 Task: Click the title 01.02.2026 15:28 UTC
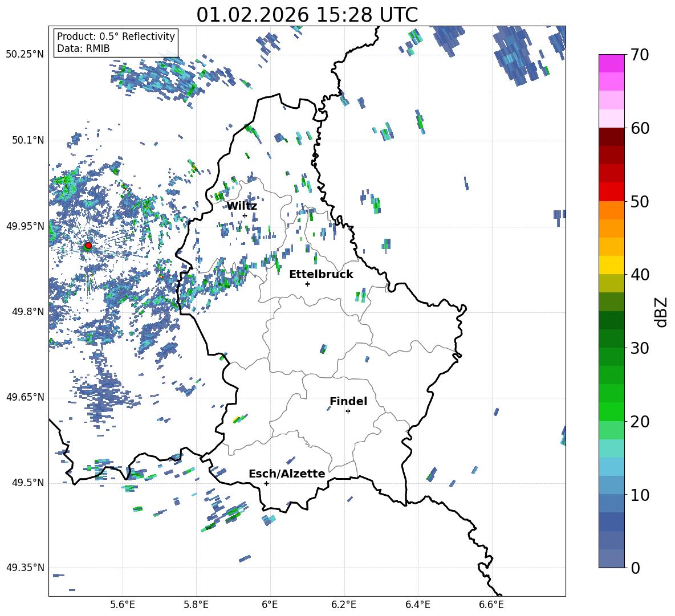click(307, 15)
